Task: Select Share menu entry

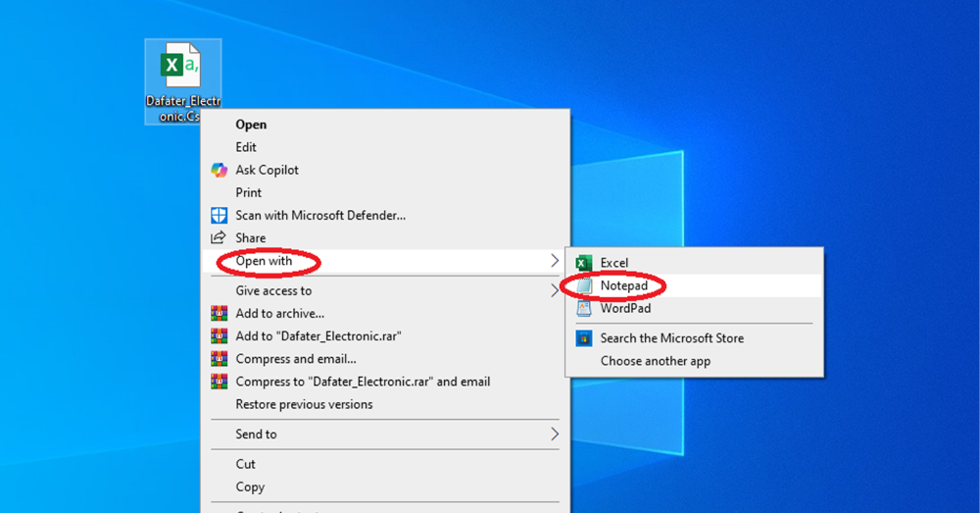Action: [386, 237]
